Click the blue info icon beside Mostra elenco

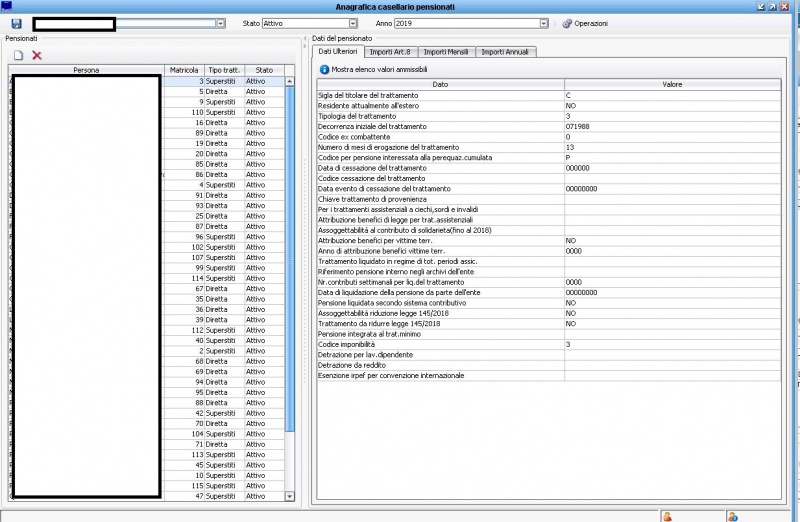(323, 70)
